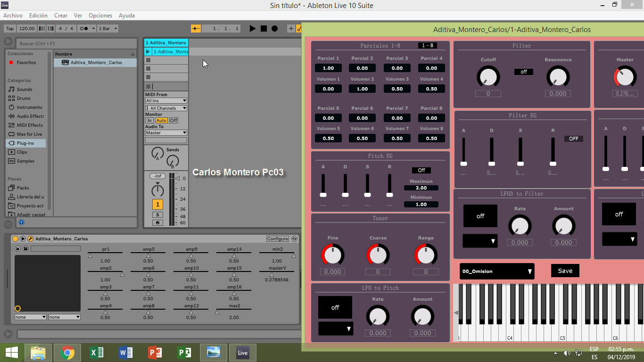Solo the track with the S button
The image size is (644, 362).
pos(157,214)
